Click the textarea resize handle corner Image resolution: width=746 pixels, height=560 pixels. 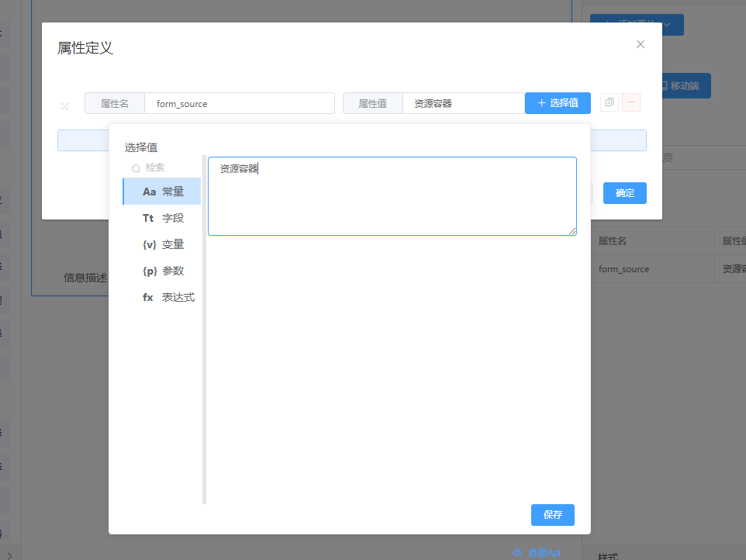(573, 231)
